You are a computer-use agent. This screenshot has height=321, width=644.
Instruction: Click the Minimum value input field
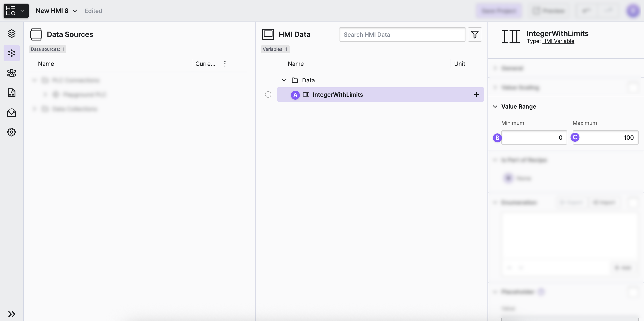534,137
